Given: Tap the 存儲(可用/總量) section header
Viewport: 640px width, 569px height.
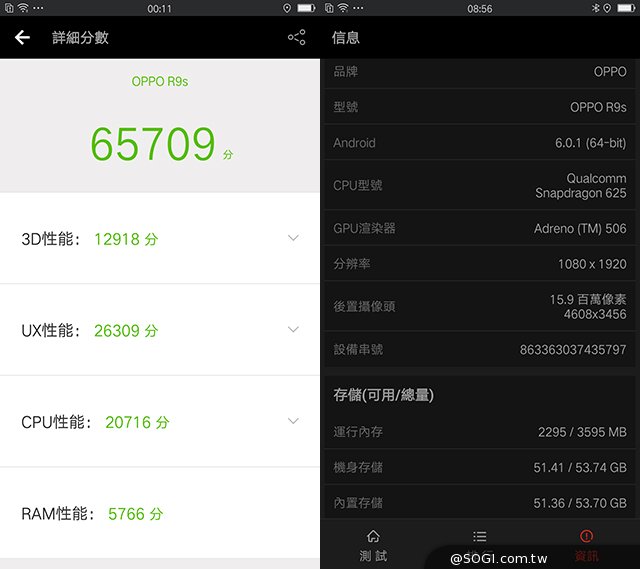Looking at the screenshot, I should pos(383,395).
